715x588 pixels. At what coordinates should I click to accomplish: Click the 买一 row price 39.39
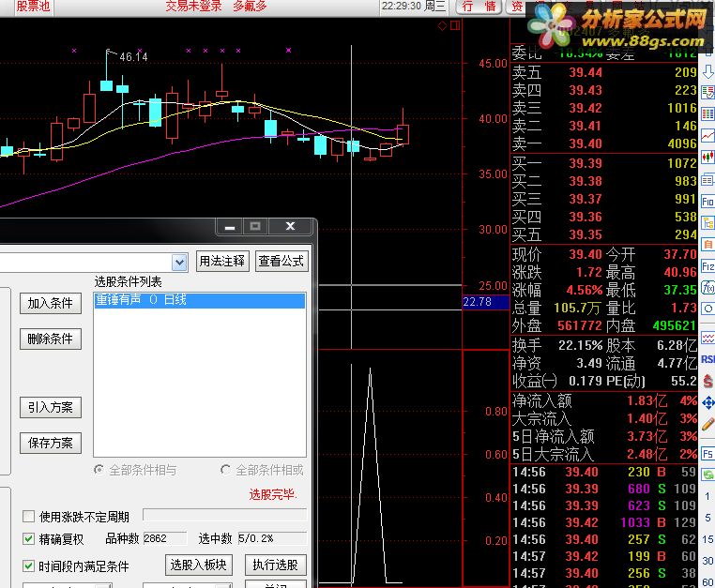(x=586, y=163)
